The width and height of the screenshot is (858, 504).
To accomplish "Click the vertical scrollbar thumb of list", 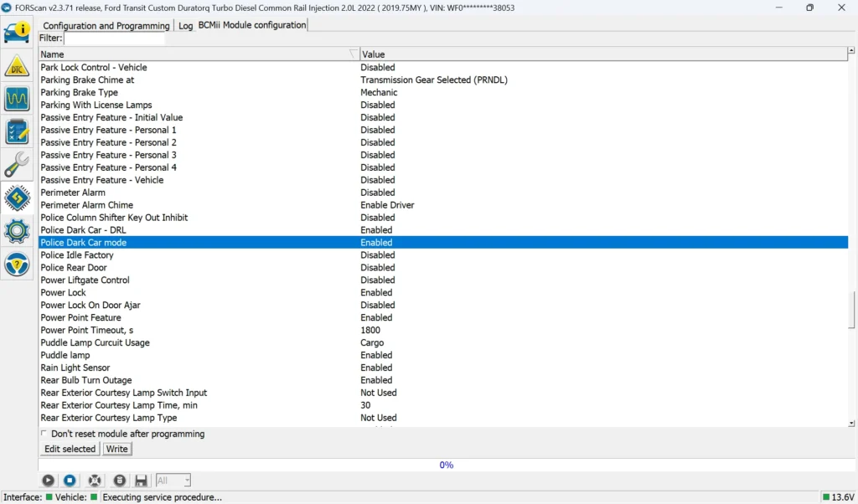I will pos(851,310).
